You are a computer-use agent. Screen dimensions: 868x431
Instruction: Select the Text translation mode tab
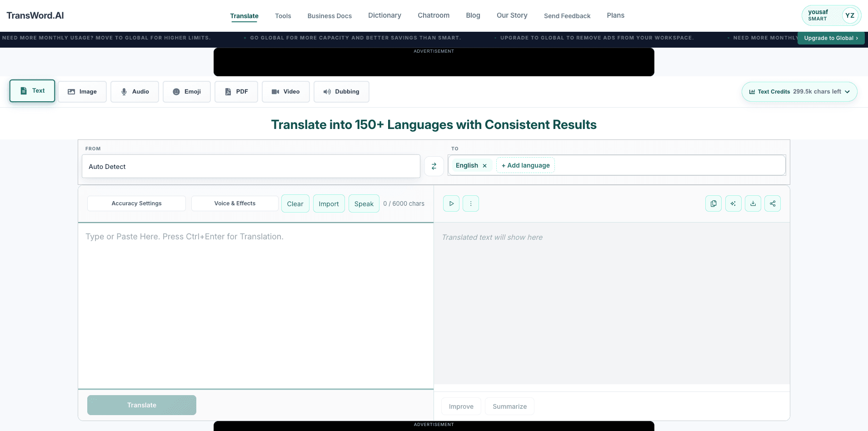[32, 91]
